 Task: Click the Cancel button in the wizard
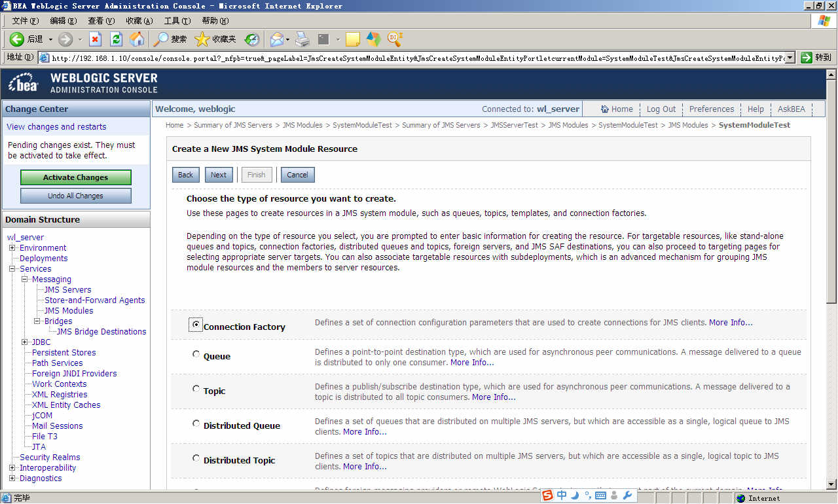297,175
